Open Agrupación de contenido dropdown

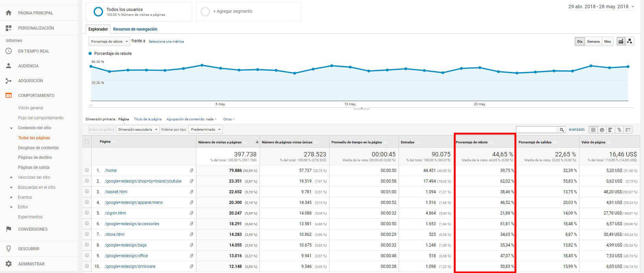click(x=192, y=119)
